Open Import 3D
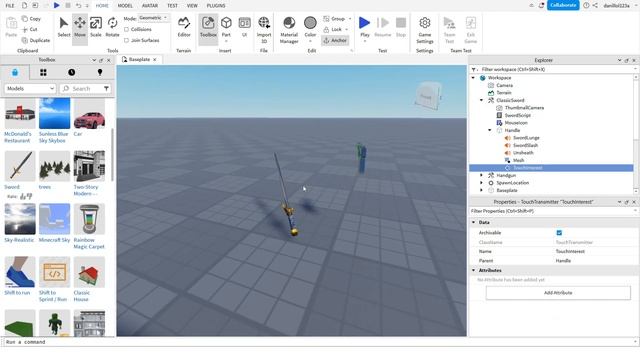This screenshot has width=640, height=360. click(x=264, y=29)
